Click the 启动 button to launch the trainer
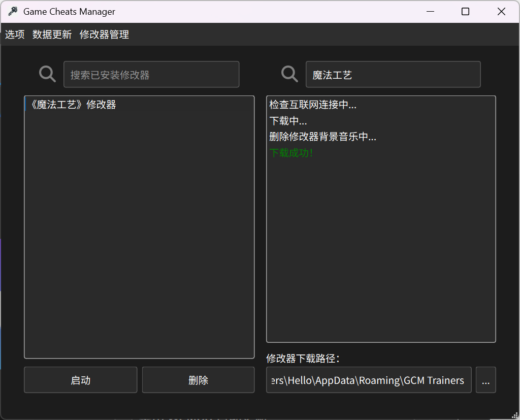 (80, 379)
